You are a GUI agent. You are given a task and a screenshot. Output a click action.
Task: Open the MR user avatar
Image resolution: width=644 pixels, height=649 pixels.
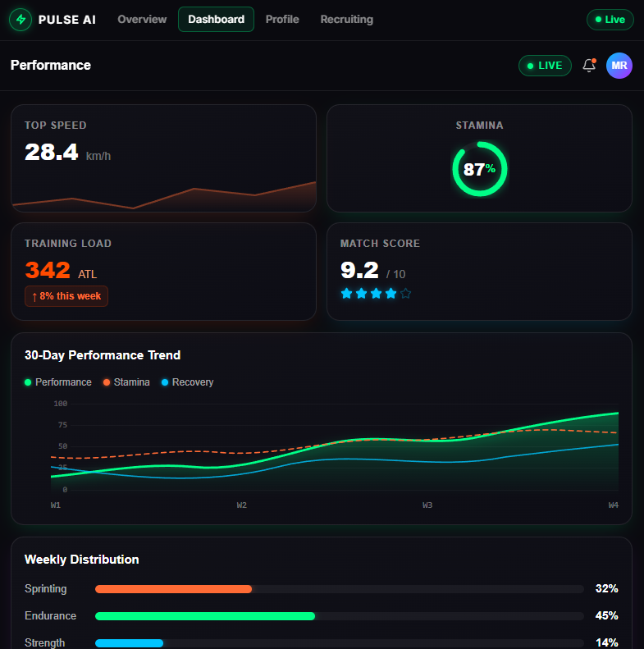(619, 66)
